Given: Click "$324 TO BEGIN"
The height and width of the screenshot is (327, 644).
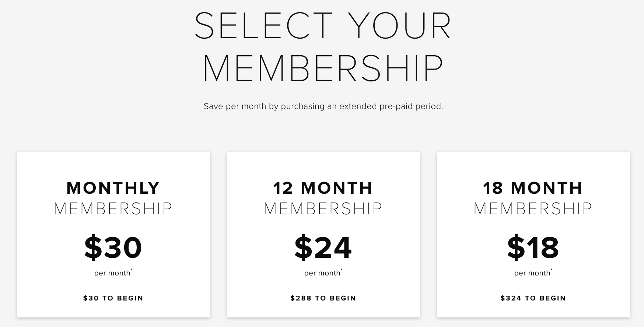Looking at the screenshot, I should (533, 298).
